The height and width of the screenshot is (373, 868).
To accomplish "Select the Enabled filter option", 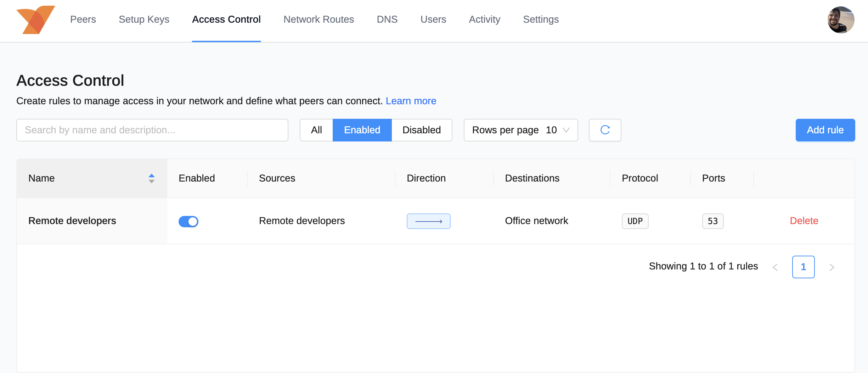I will pos(362,130).
